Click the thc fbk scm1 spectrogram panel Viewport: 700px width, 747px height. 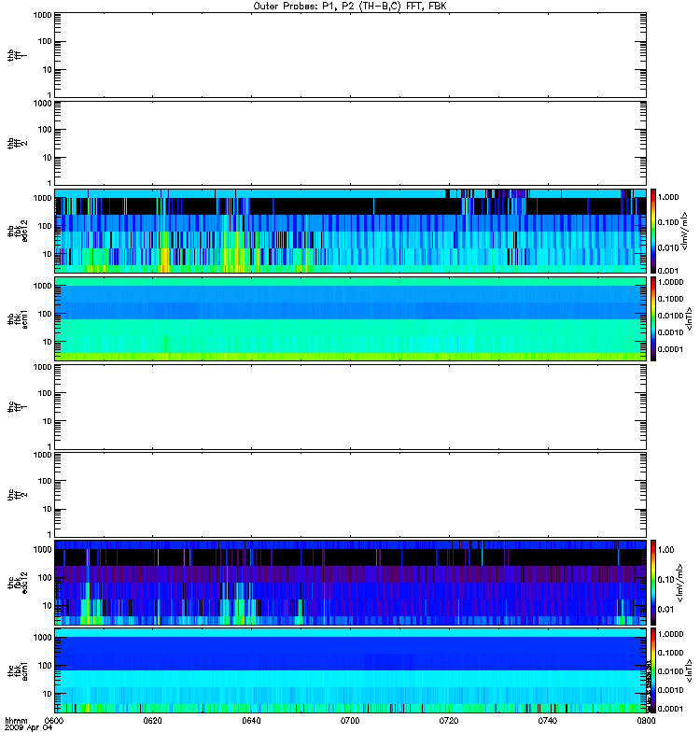click(350, 670)
